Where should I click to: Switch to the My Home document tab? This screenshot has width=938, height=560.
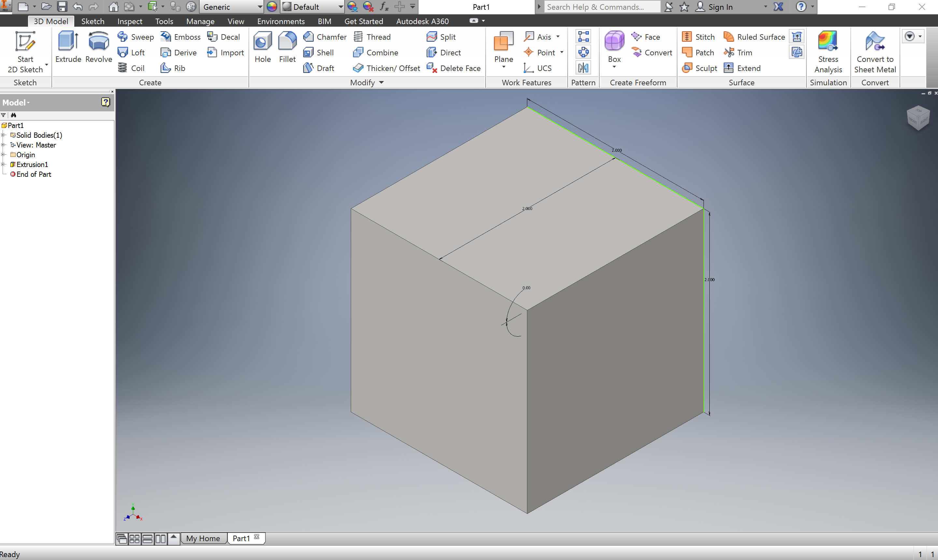[x=203, y=538]
